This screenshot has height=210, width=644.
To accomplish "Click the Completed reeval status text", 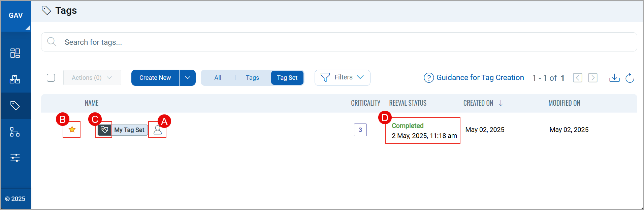I will pyautogui.click(x=408, y=126).
